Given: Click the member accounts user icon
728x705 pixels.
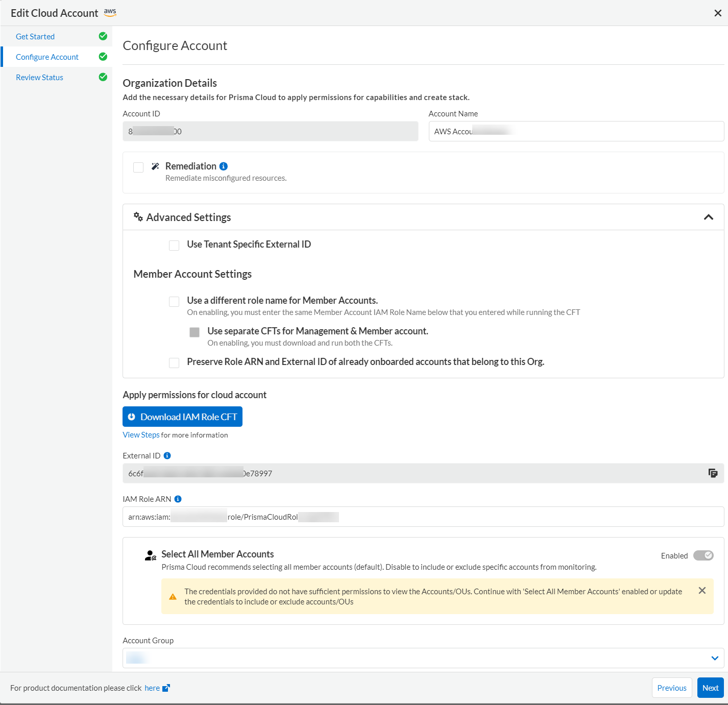Looking at the screenshot, I should click(x=151, y=555).
